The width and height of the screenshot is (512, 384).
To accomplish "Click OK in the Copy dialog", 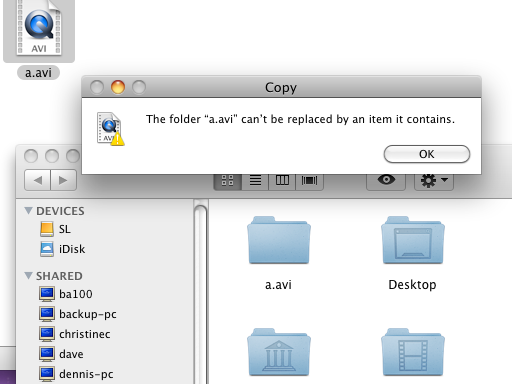I will [x=427, y=154].
